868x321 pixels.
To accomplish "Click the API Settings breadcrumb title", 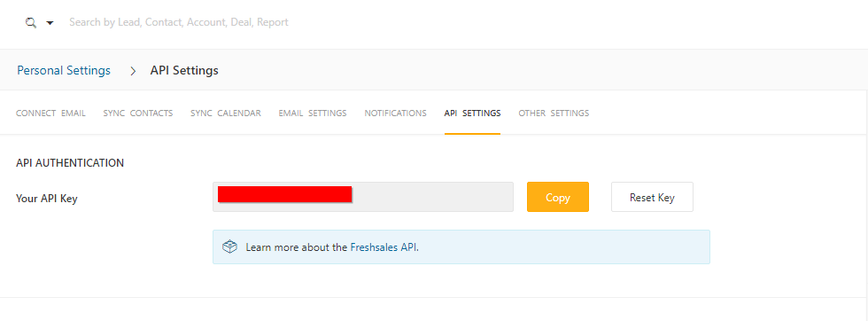I will 184,70.
